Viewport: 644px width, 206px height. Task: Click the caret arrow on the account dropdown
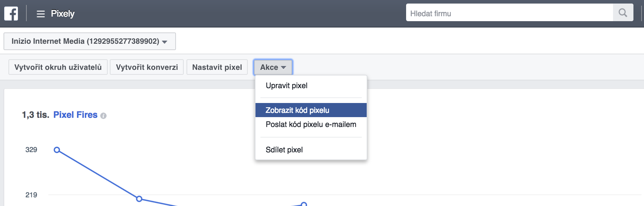click(x=164, y=42)
